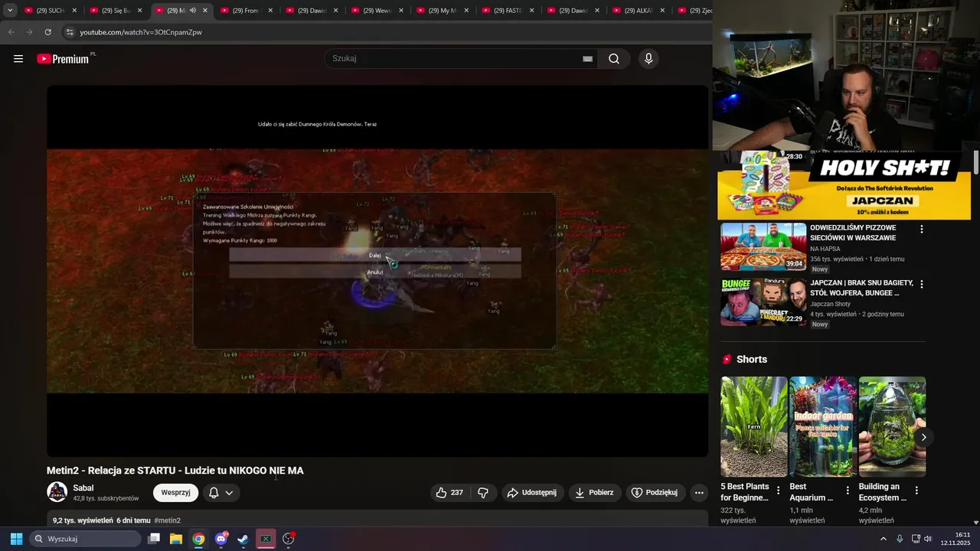The height and width of the screenshot is (551, 980).
Task: Switch to the From tab
Action: click(x=246, y=11)
